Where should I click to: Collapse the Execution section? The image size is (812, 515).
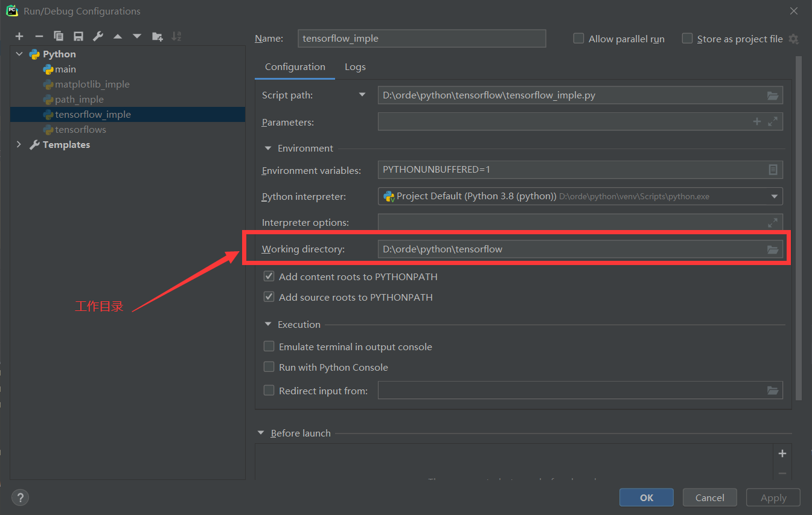click(268, 324)
